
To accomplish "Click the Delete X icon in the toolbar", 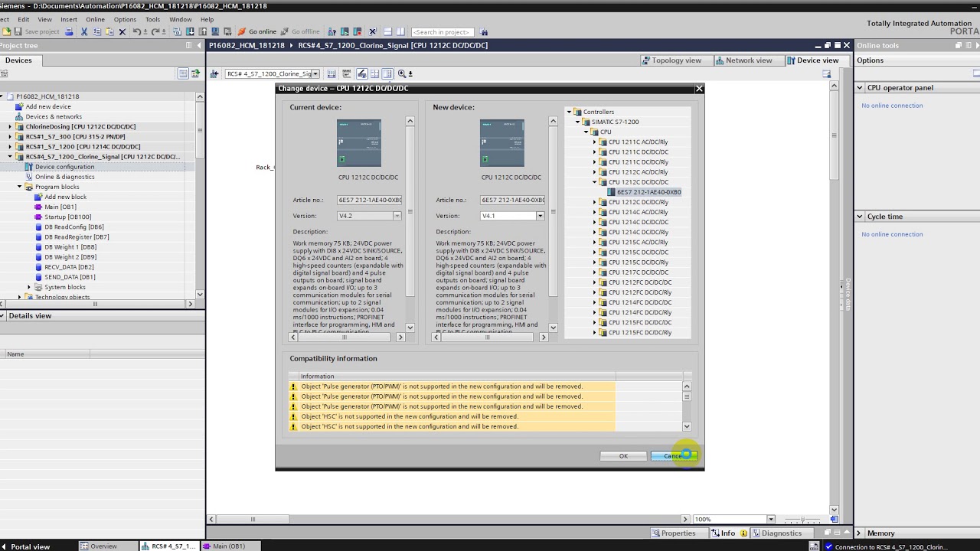I will [x=122, y=31].
